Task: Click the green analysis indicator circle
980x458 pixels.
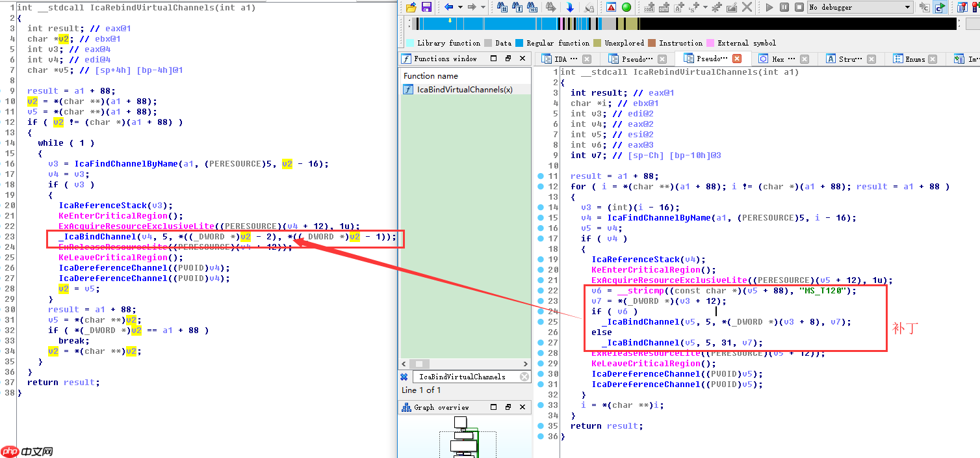Action: point(626,7)
